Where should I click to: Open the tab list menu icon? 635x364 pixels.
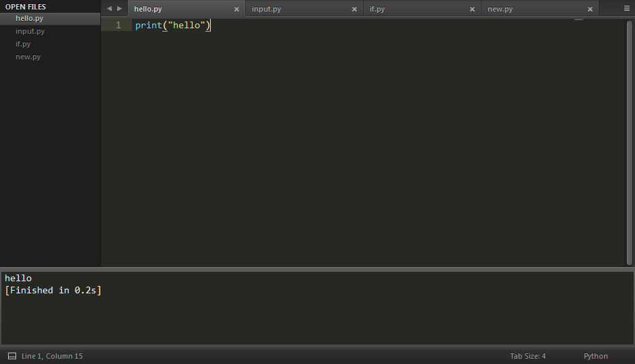626,9
